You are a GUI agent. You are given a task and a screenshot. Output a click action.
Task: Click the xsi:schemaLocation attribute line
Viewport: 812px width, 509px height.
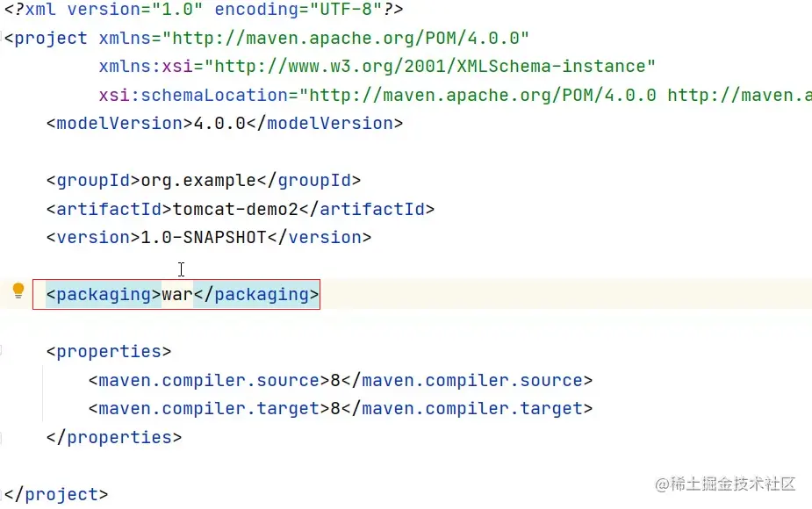[456, 96]
